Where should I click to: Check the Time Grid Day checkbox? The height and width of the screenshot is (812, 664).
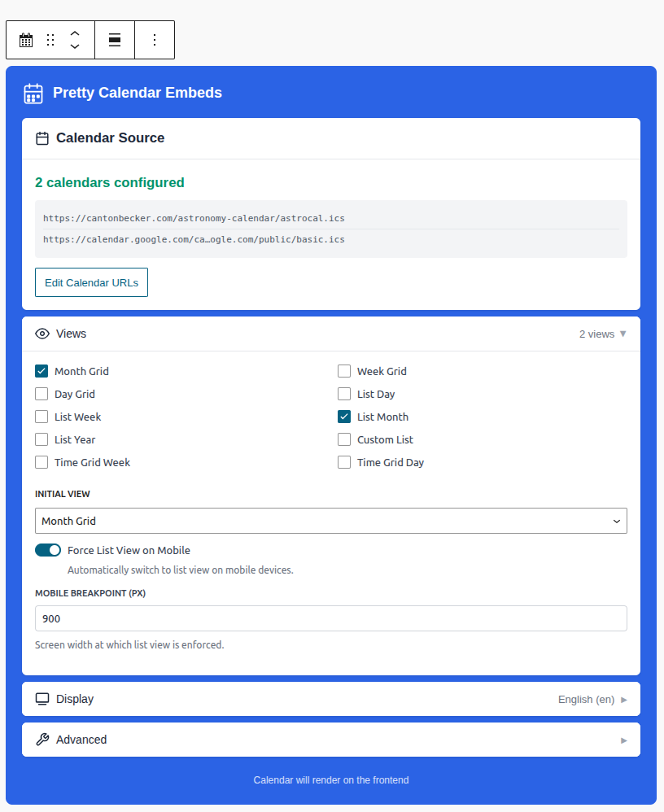(344, 462)
